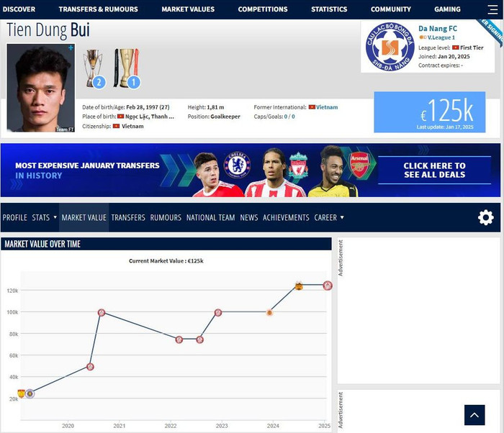504x433 pixels.
Task: Expand the STATS dropdown tab
Action: [x=45, y=217]
